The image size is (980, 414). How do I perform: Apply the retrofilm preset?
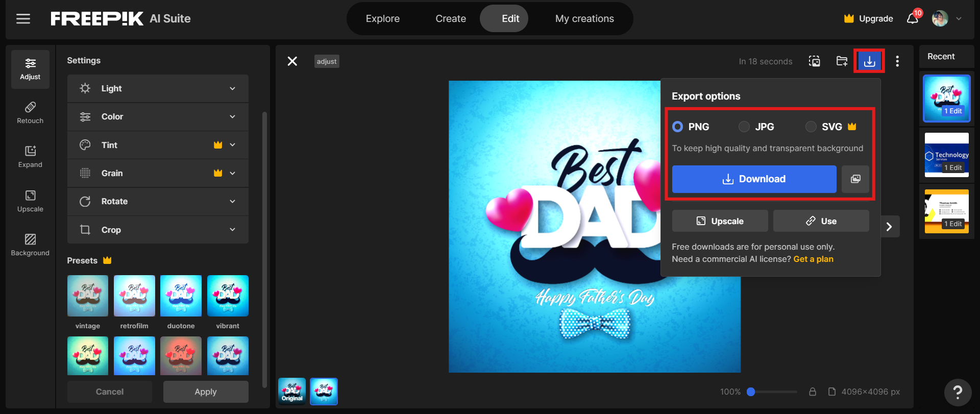pyautogui.click(x=134, y=296)
